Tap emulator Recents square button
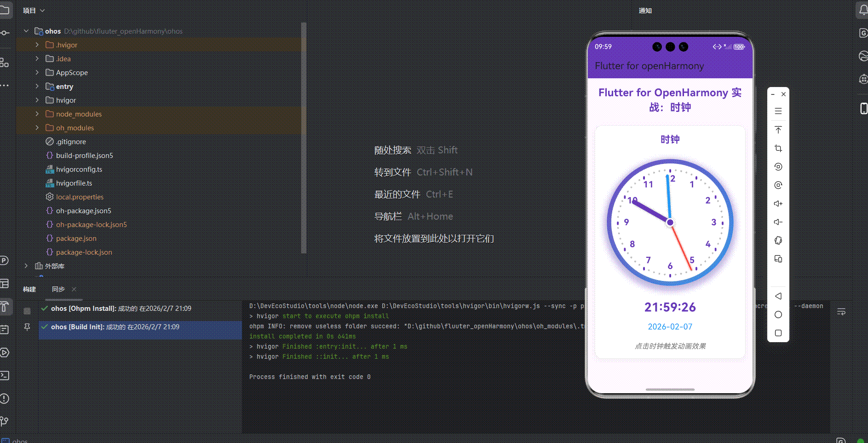 (x=778, y=333)
